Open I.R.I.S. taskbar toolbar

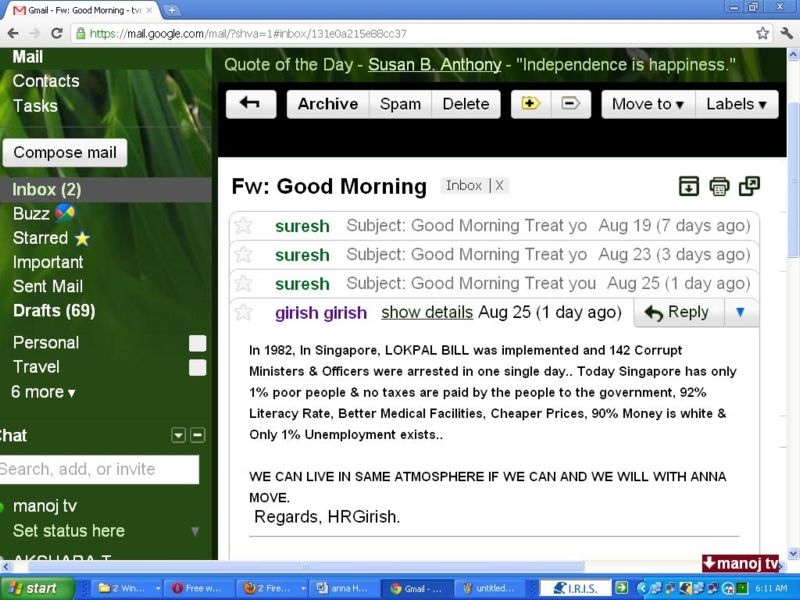(x=575, y=588)
